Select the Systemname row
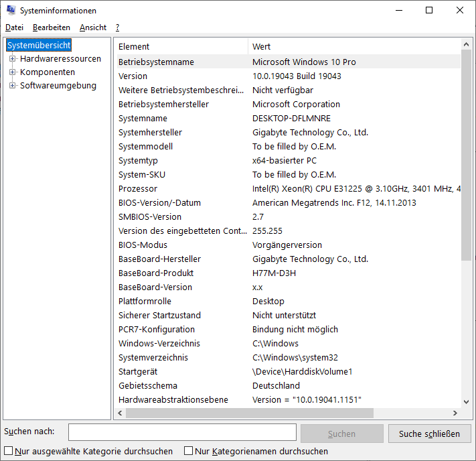The width and height of the screenshot is (476, 461). coord(289,118)
